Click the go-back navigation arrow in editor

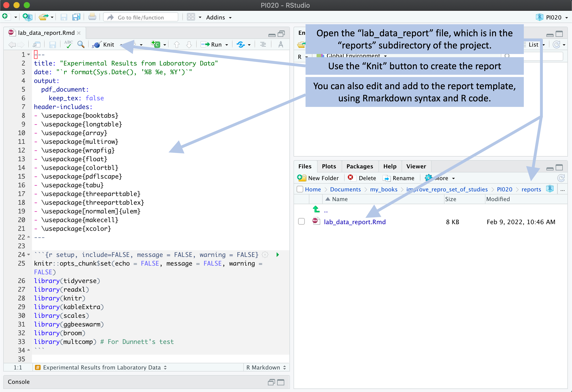click(x=12, y=45)
